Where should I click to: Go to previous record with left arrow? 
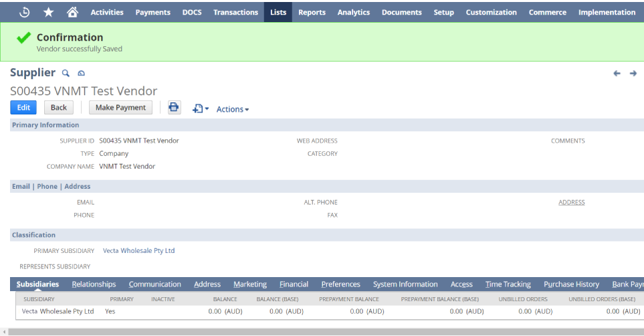[x=617, y=73]
